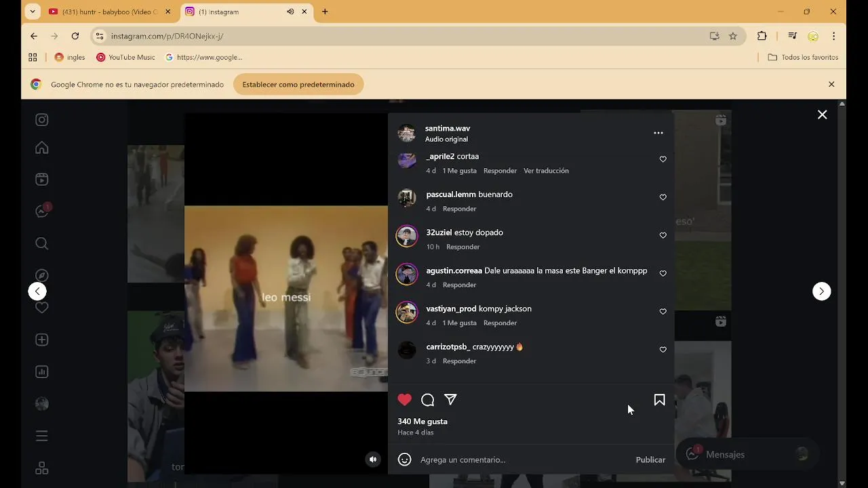Open Notifications heart icon in sidebar

pos(41,308)
